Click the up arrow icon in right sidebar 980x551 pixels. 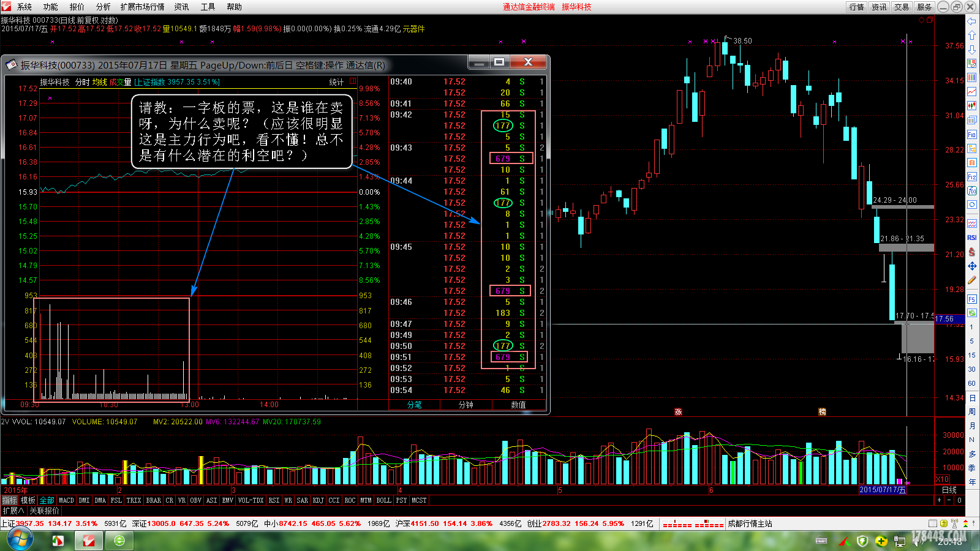pos(972,36)
